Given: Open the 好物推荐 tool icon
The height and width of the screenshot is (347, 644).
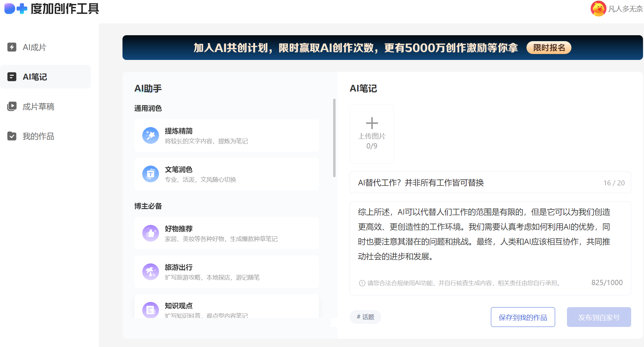Looking at the screenshot, I should pyautogui.click(x=150, y=233).
